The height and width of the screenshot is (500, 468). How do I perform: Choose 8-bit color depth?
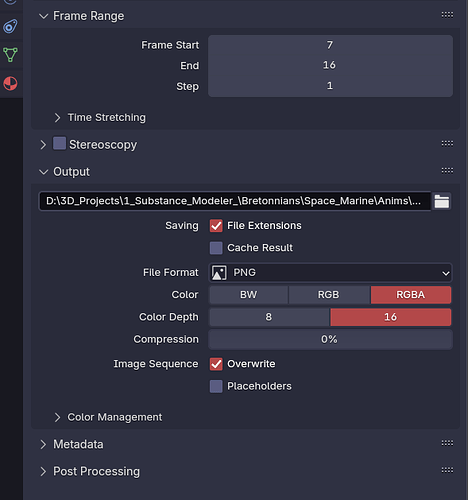[x=269, y=317]
